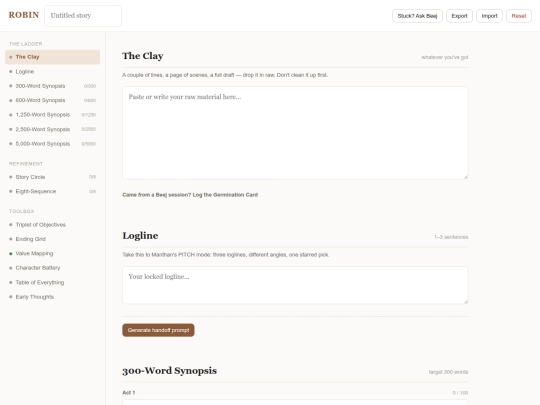The width and height of the screenshot is (540, 405).
Task: Select The Clay in the sidebar
Action: 52,57
